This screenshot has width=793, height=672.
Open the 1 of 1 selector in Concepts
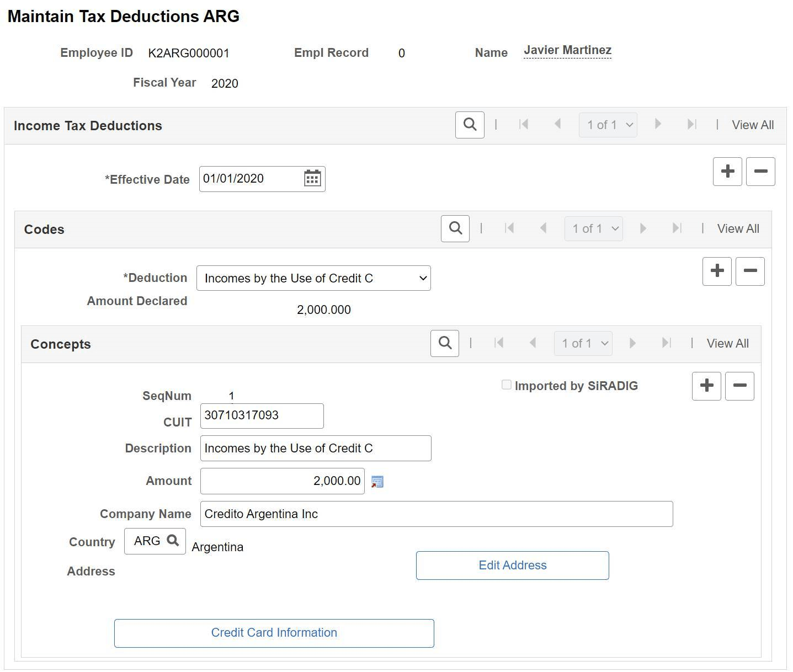(583, 343)
